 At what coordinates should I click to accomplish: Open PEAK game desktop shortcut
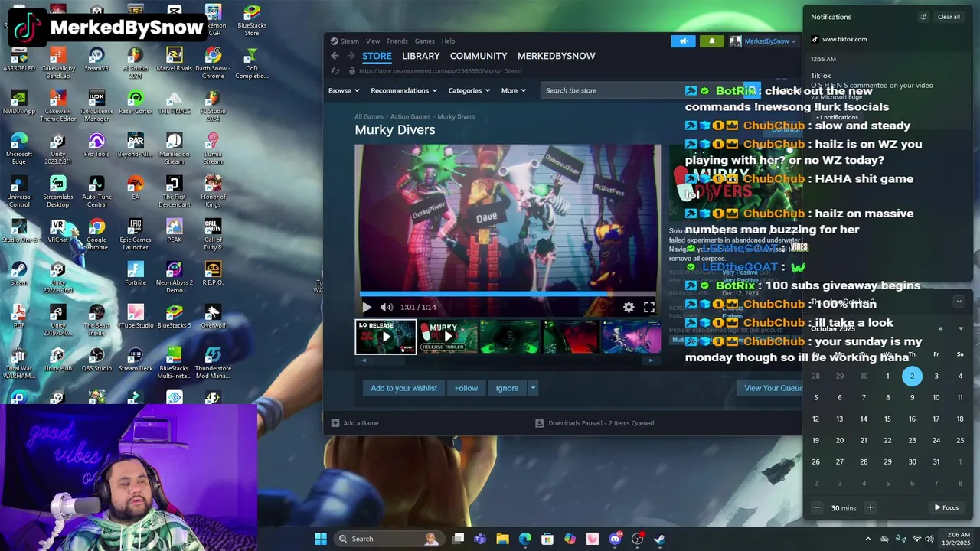click(x=174, y=231)
